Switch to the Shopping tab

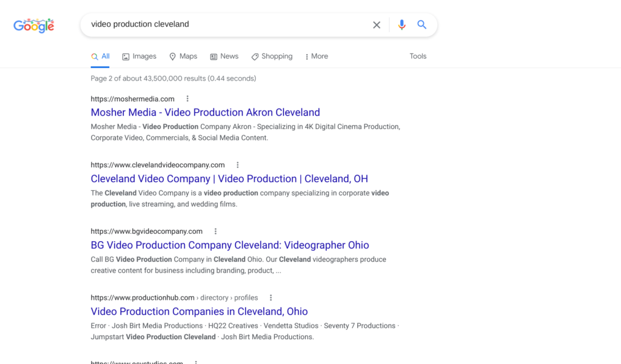click(x=272, y=56)
